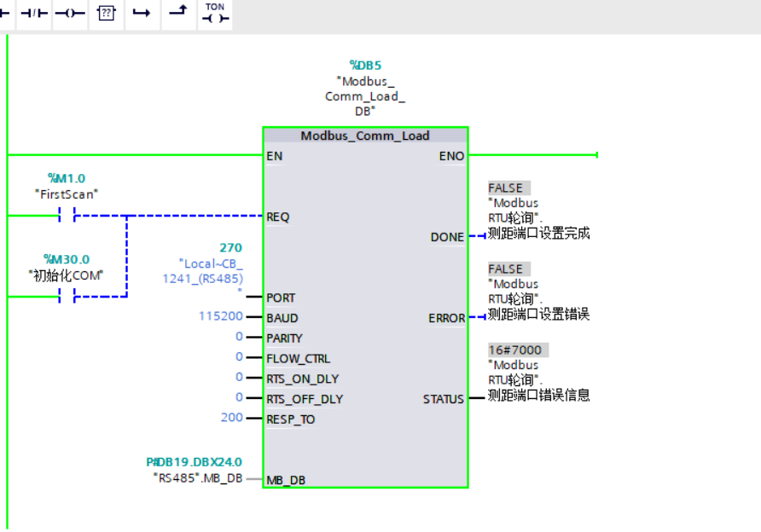Image resolution: width=761 pixels, height=532 pixels.
Task: Click the PARITY input value 0
Action: (x=239, y=337)
